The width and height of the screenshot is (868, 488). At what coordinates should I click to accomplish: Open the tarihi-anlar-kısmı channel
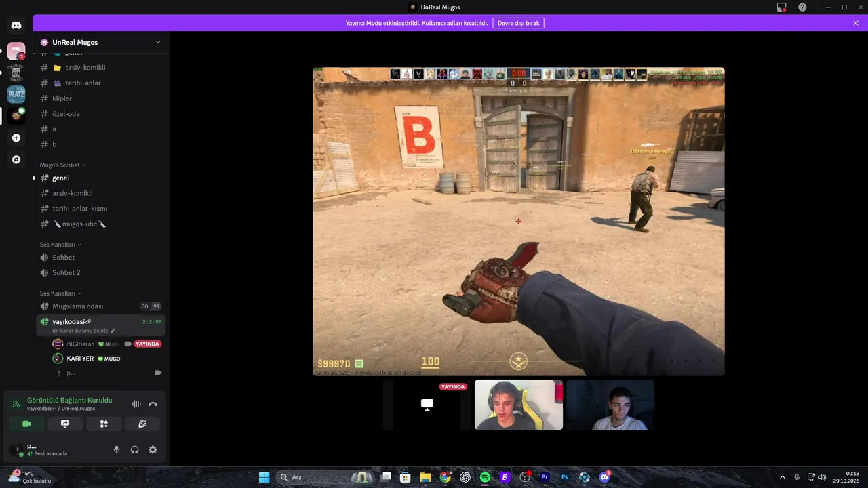pos(101,209)
